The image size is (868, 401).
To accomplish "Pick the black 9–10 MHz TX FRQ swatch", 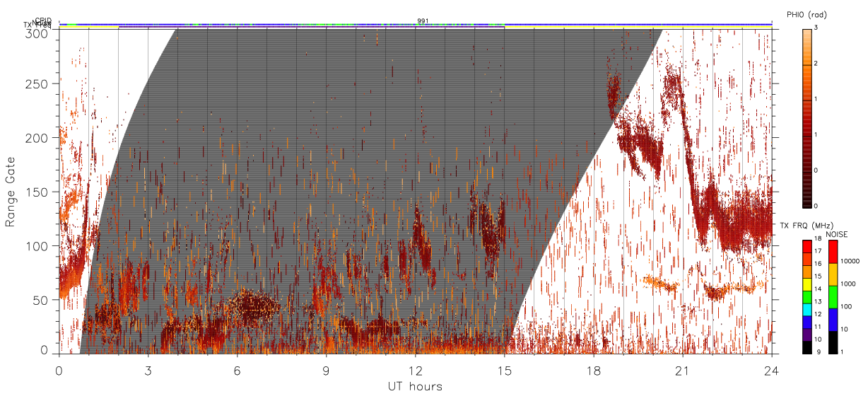I will 807,347.
